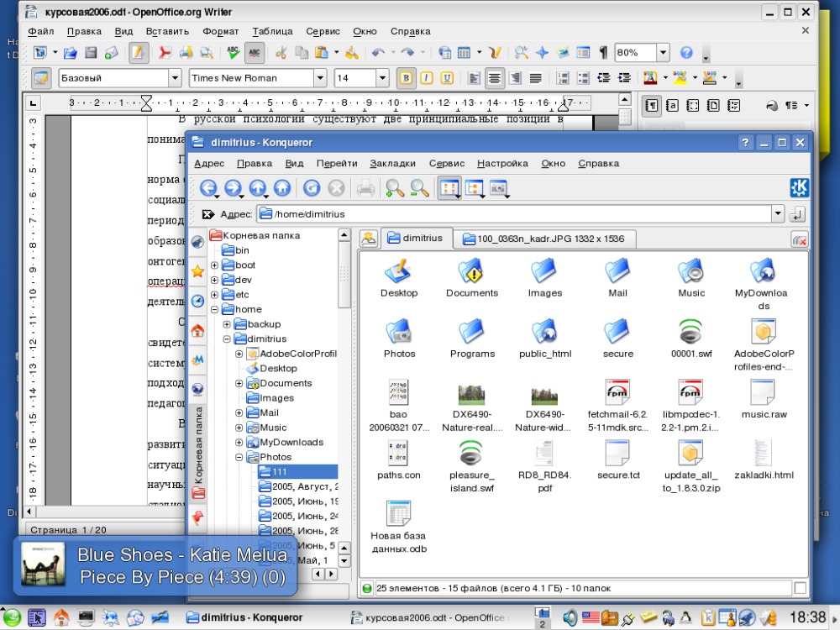The height and width of the screenshot is (630, 840).
Task: Open paragraph style dropdown showing Базовый
Action: pos(175,78)
